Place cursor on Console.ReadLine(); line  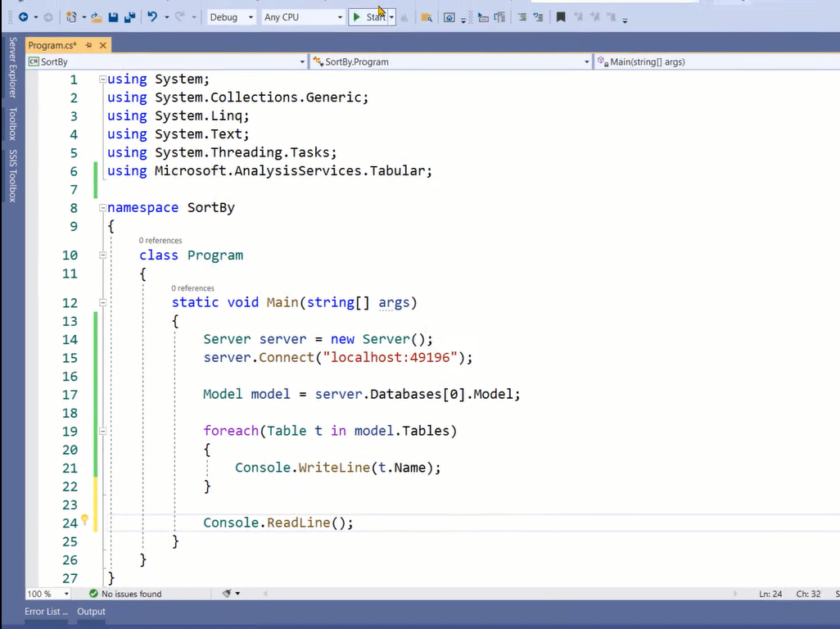[x=278, y=523]
